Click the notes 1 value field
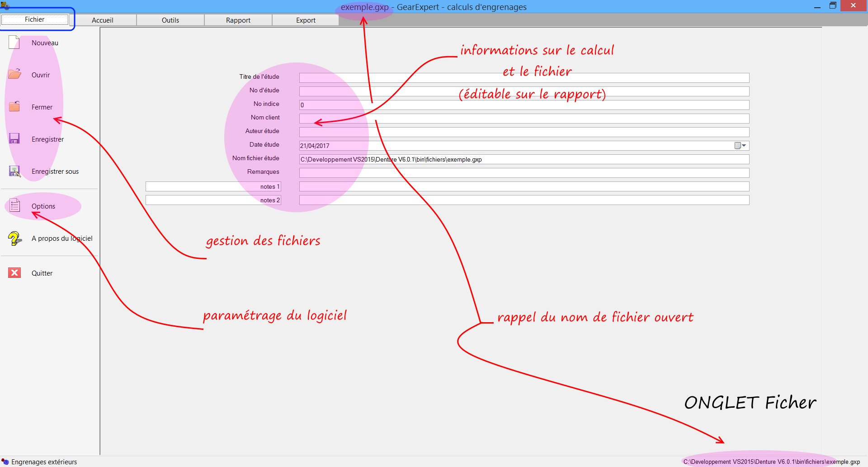 click(x=524, y=186)
